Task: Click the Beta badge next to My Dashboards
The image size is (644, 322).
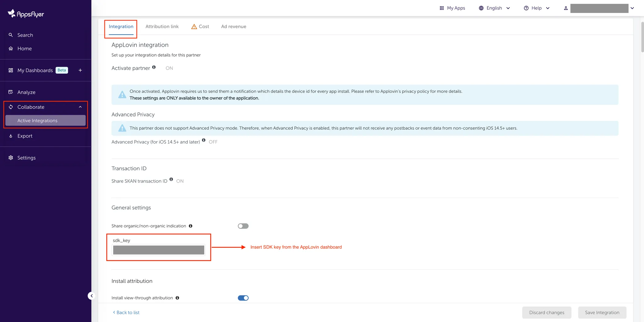Action: click(x=62, y=70)
